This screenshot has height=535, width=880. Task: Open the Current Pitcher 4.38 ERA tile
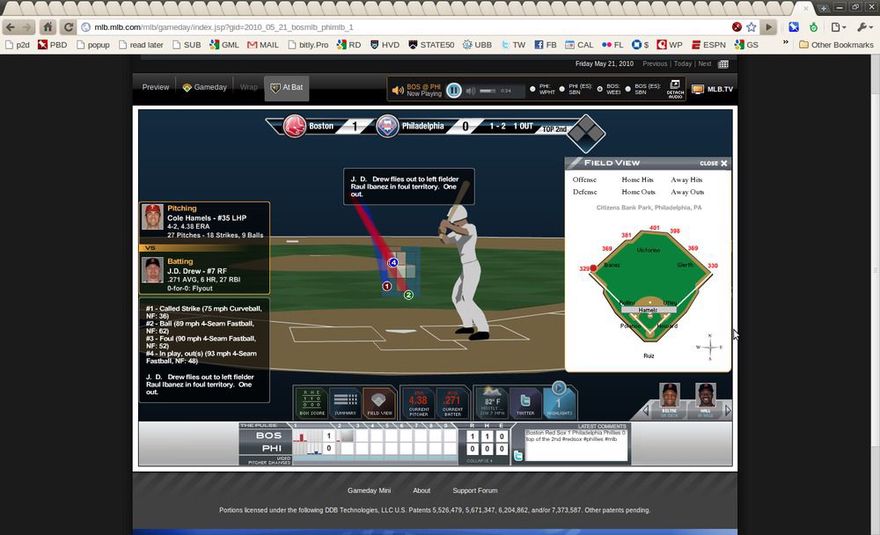point(418,403)
